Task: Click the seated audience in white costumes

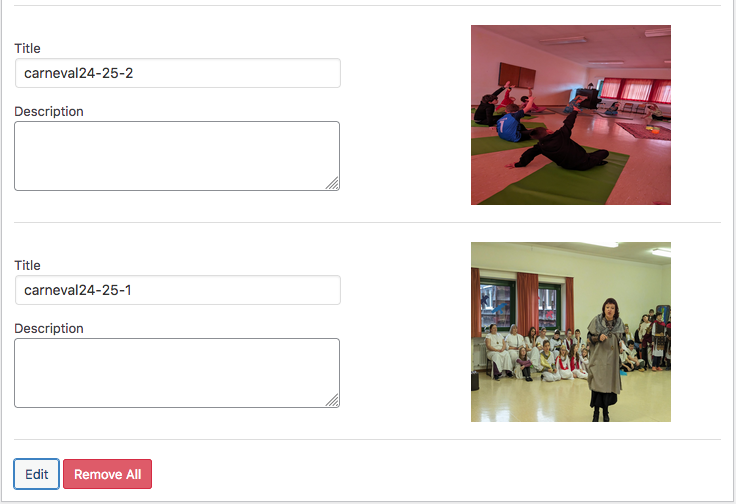Action: click(x=535, y=354)
